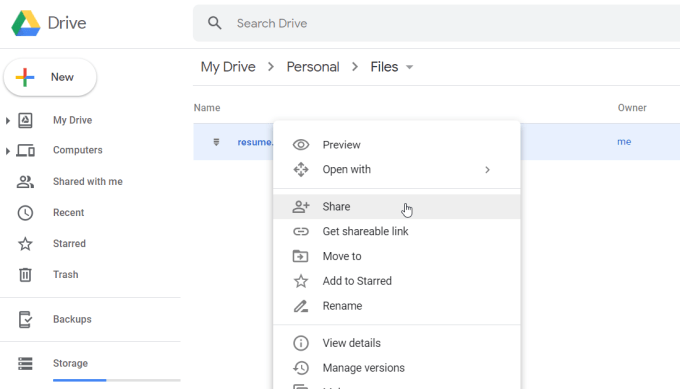Go to My Drive breadcrumb
The image size is (680, 389).
click(x=228, y=67)
